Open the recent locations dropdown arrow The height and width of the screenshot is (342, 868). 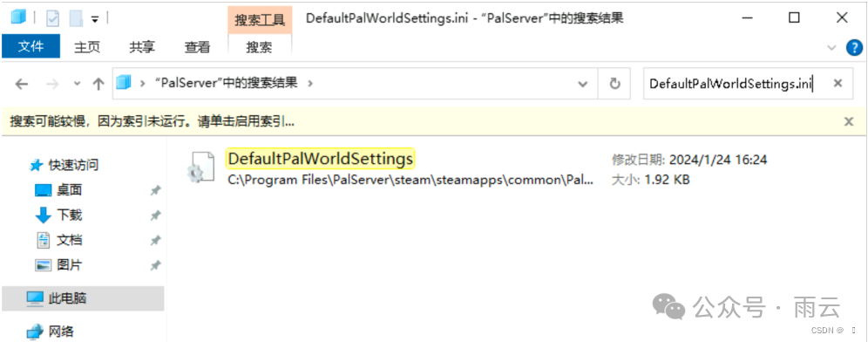coord(77,84)
